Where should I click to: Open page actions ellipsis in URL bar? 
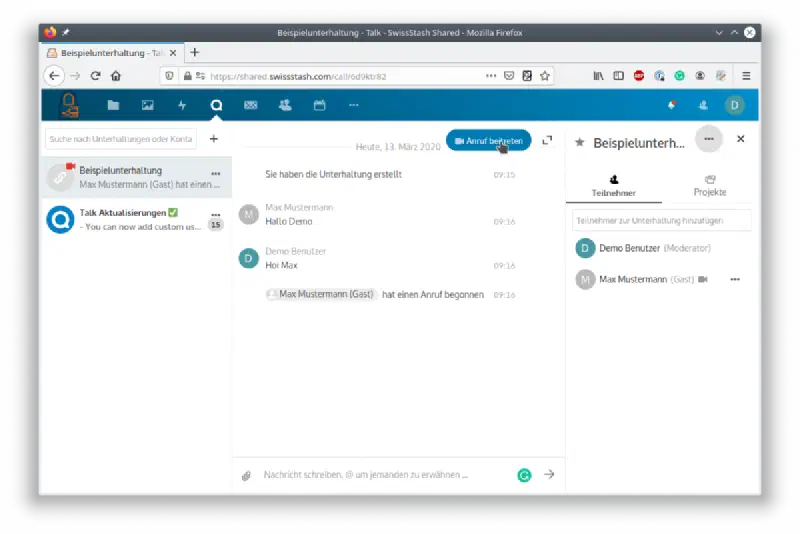pos(491,75)
